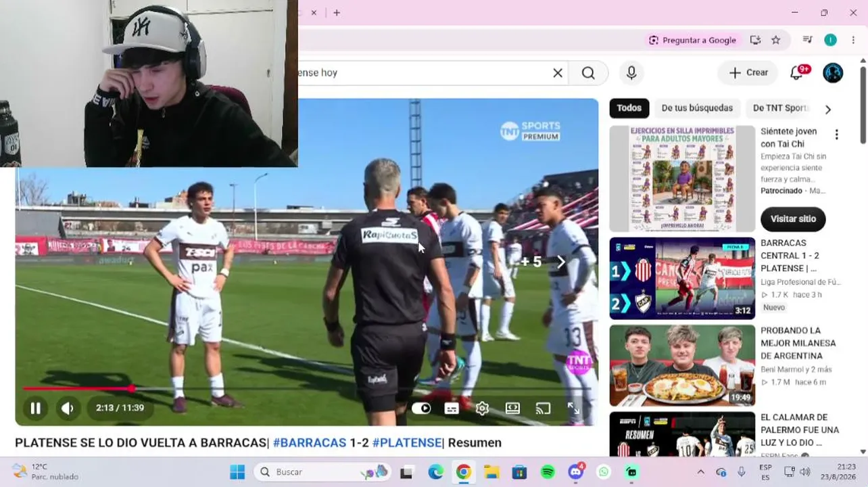The width and height of the screenshot is (868, 487).
Task: Open Spotify from taskbar
Action: pyautogui.click(x=548, y=472)
